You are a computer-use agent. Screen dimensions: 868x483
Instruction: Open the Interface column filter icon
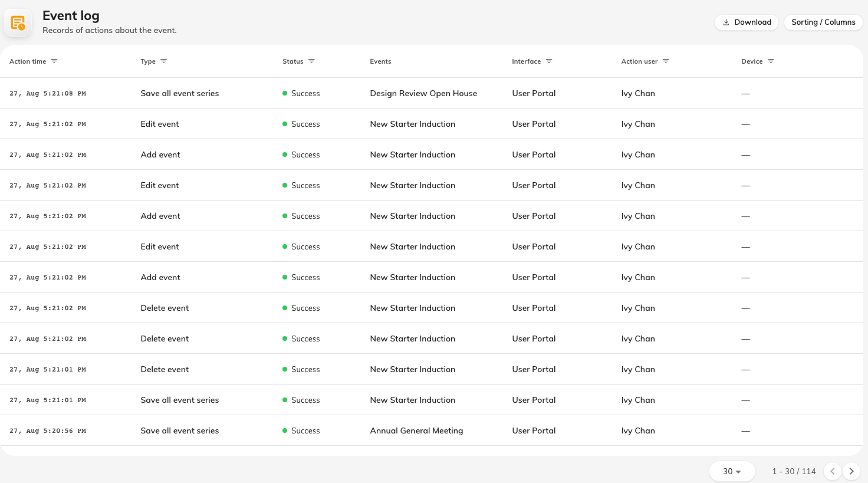click(x=549, y=61)
